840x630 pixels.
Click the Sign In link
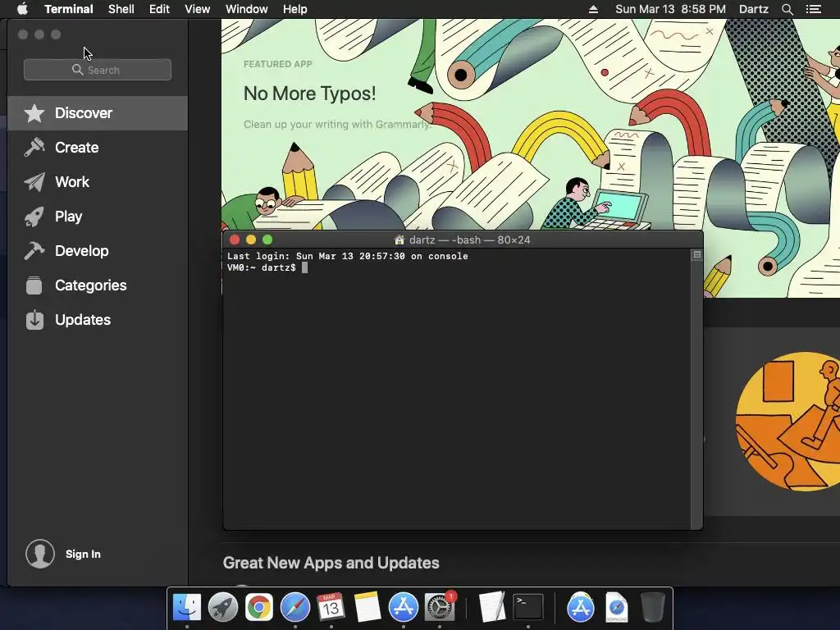click(83, 554)
